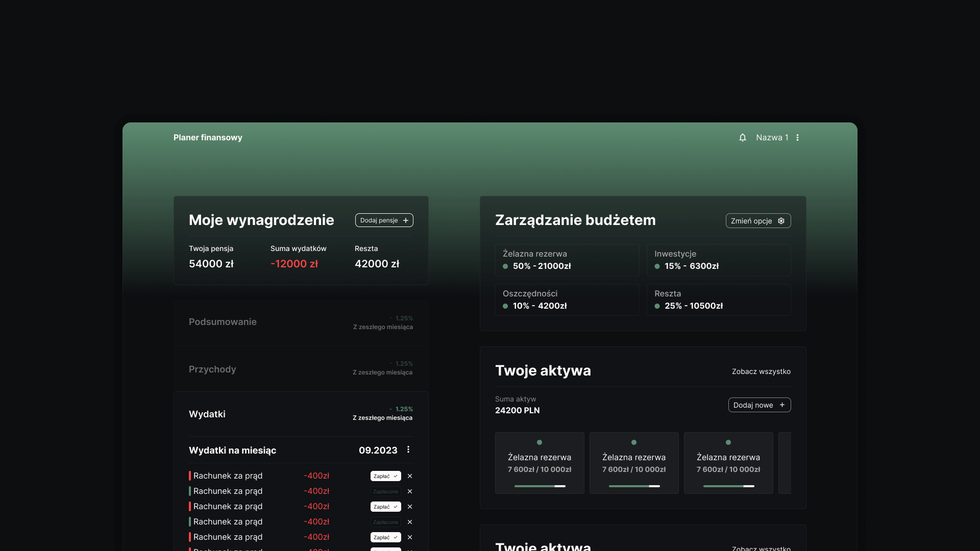The image size is (980, 551).
Task: Click the green status dot on Inwestycje
Action: click(x=657, y=266)
